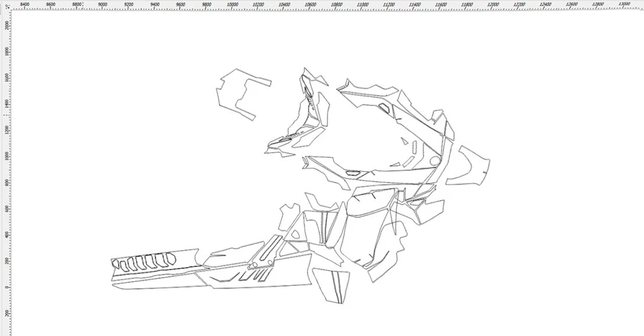The width and height of the screenshot is (644, 336).
Task: Select the small circle in the drawing
Action: (435, 161)
